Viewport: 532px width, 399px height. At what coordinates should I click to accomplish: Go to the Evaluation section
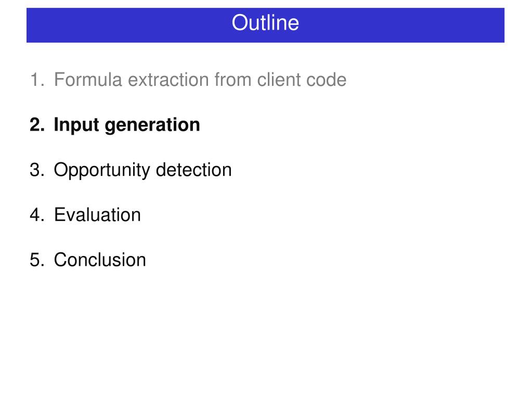pyautogui.click(x=97, y=215)
